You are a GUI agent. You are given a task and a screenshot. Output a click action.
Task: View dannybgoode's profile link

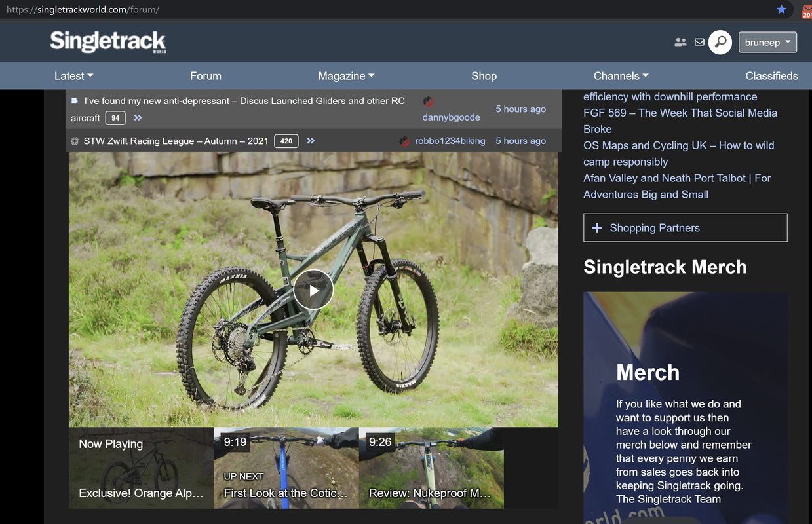coord(451,117)
